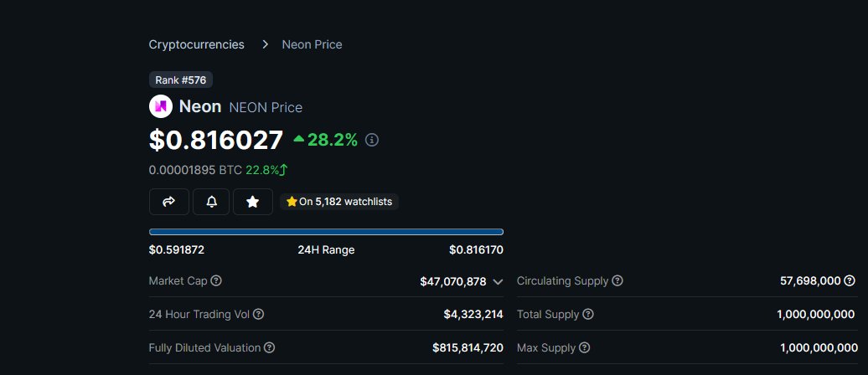Click the Rank #576 badge

[181, 80]
